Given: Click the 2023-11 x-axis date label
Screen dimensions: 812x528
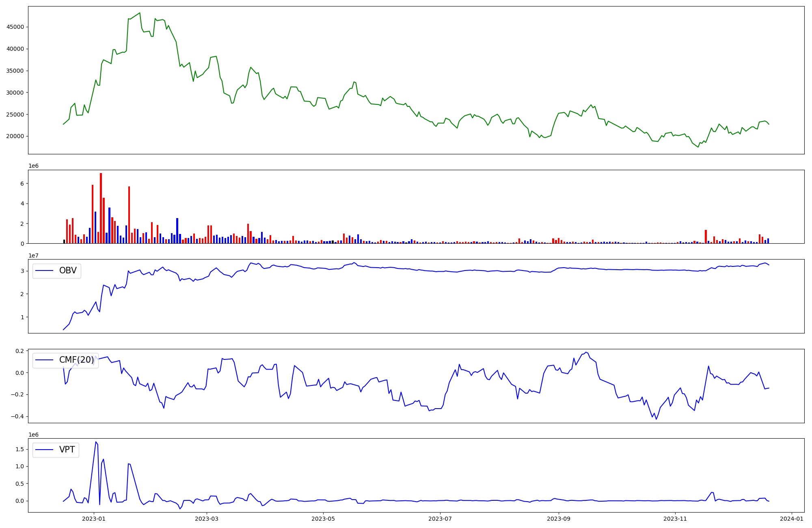Looking at the screenshot, I should (x=675, y=519).
